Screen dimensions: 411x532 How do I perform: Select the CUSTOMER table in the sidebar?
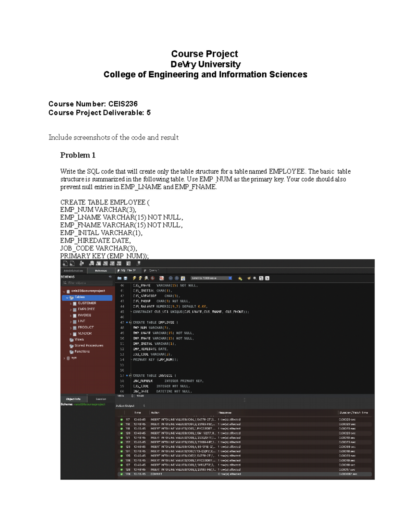coord(86,303)
